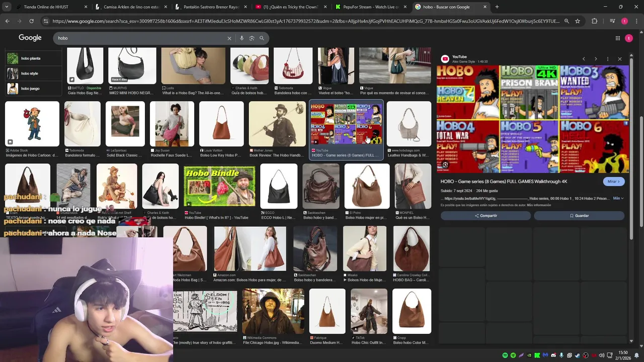Click the Spotify tray icon

tap(505, 355)
